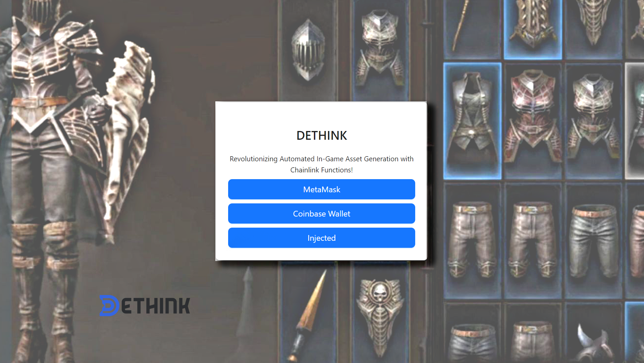Select the highlighted dark leather vest
Screen dimensions: 644x363
(x=472, y=121)
